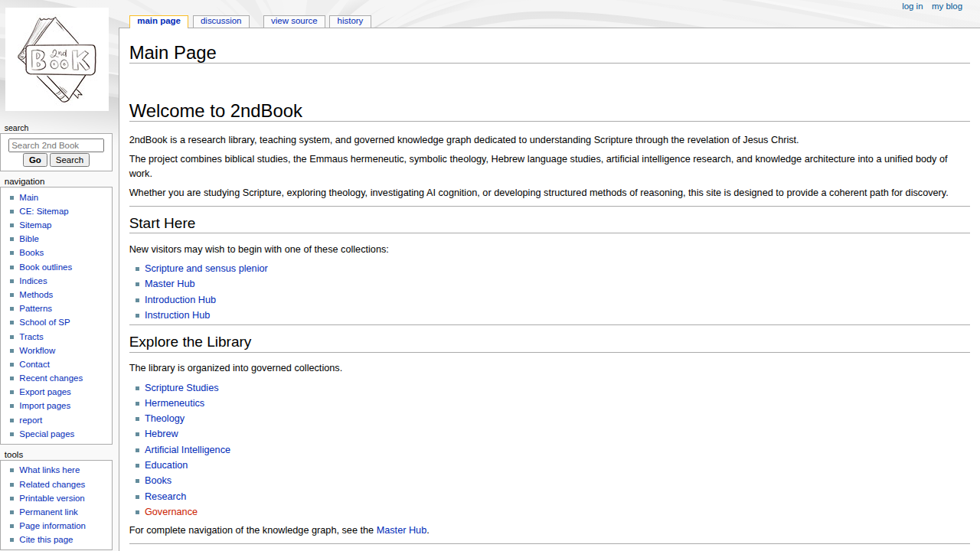The image size is (980, 551).
Task: Click the log in link
Action: [912, 6]
